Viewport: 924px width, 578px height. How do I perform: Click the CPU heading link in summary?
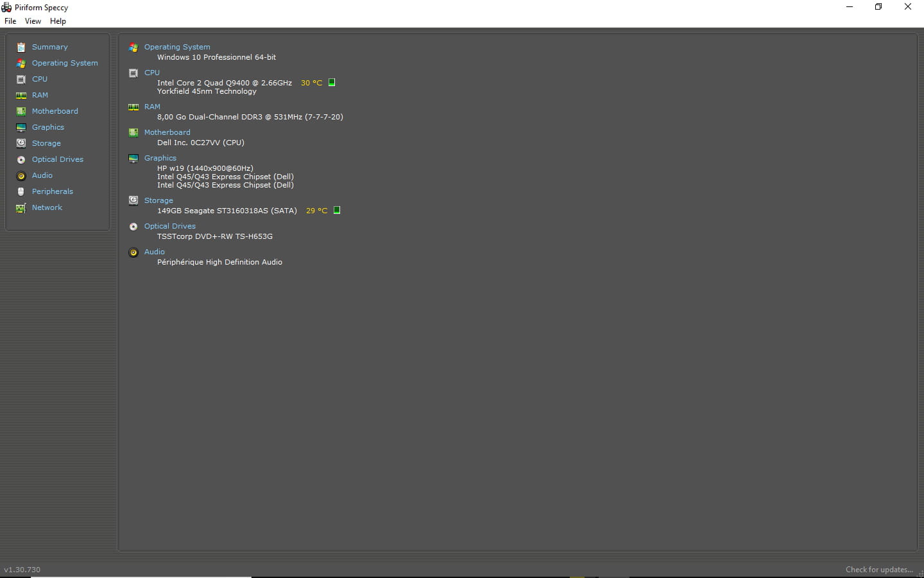[152, 73]
